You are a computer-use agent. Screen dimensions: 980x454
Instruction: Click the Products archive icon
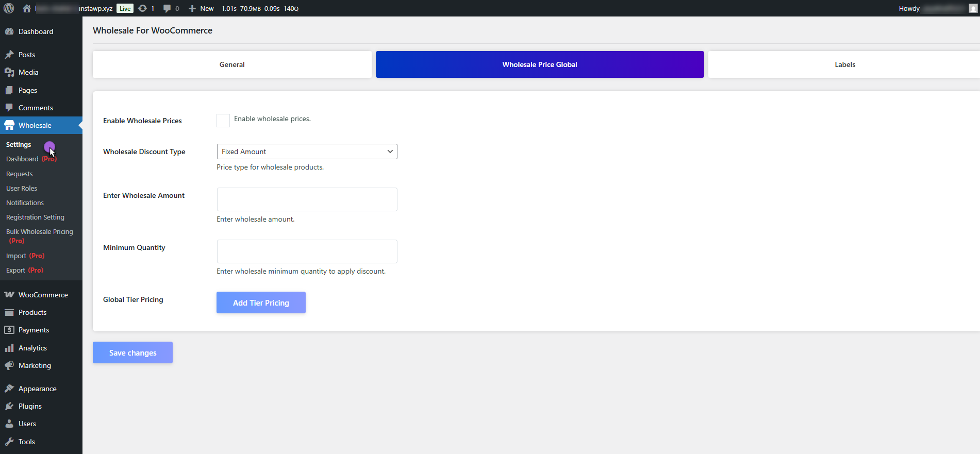9,312
